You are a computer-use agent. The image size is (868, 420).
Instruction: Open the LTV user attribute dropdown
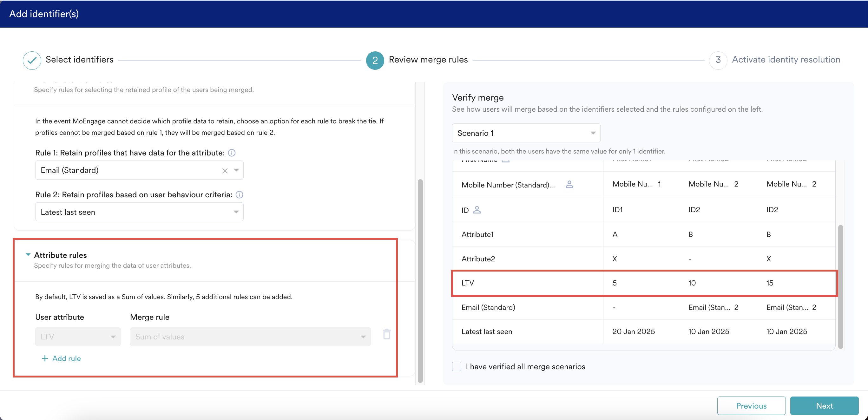[x=113, y=337]
